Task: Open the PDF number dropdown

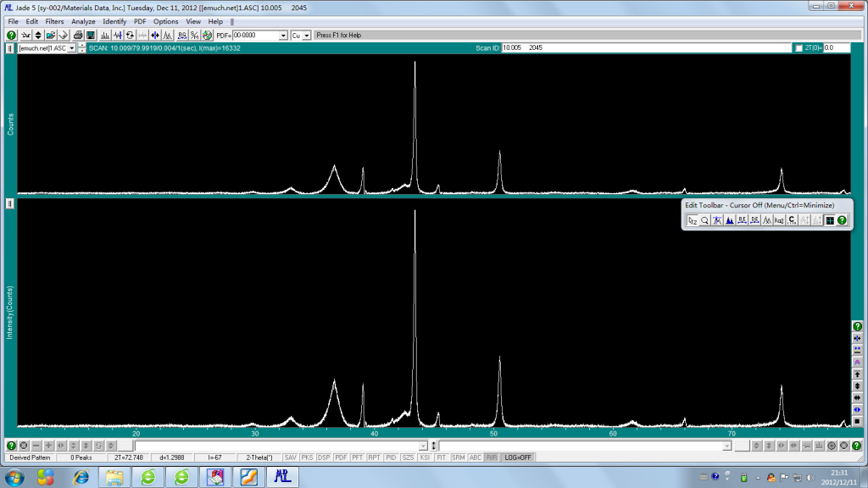Action: pyautogui.click(x=283, y=36)
